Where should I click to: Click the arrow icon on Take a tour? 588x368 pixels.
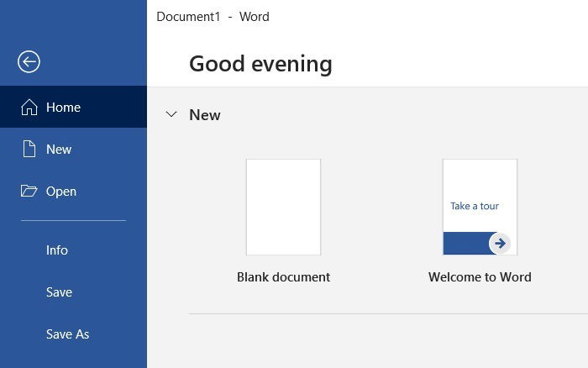tap(500, 244)
